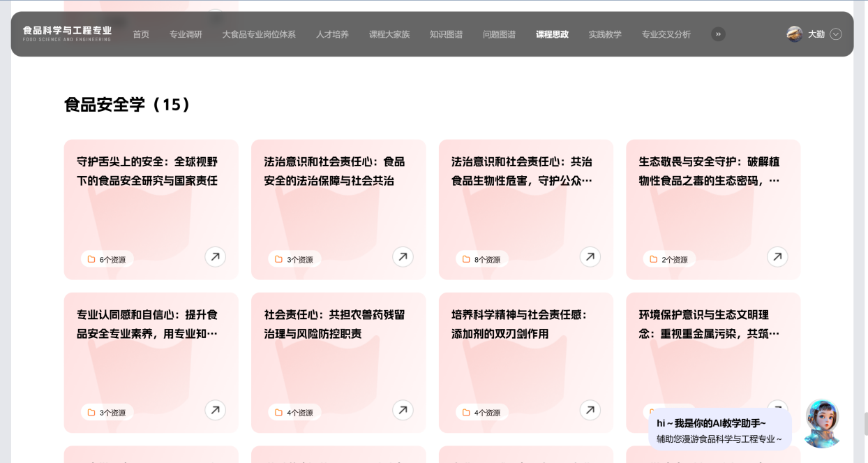Expand the user menu chevron beside 大勤

click(x=836, y=34)
